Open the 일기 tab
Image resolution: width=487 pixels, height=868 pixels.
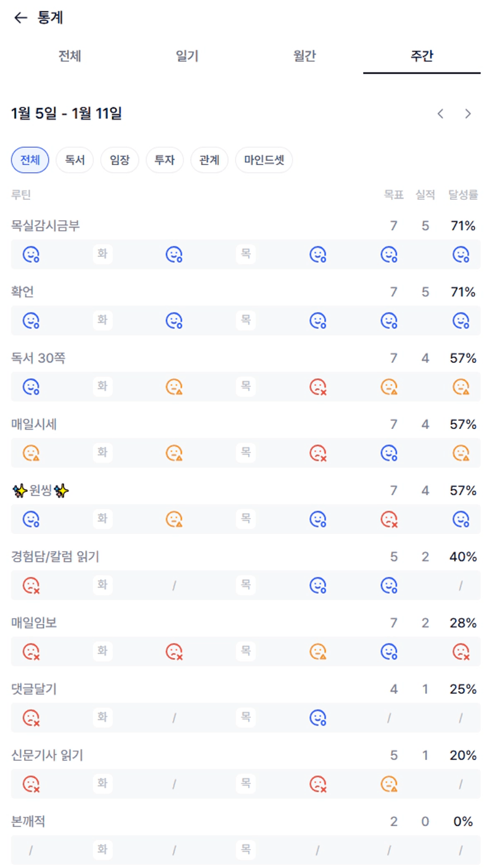pyautogui.click(x=187, y=57)
